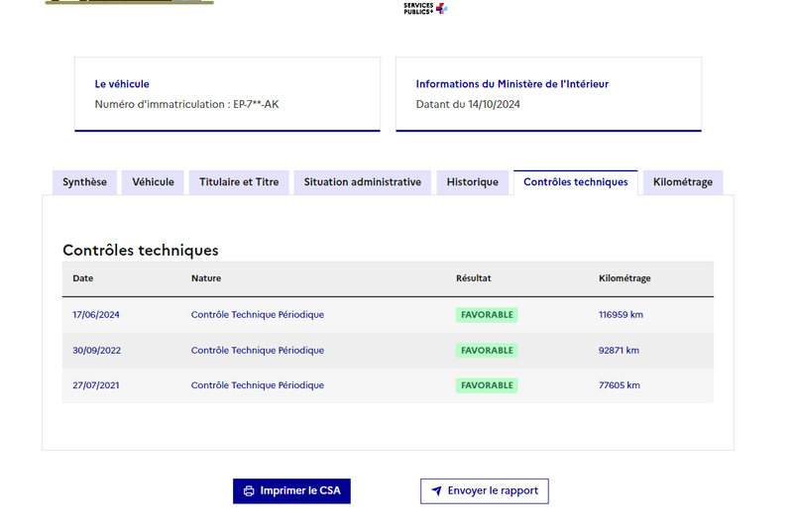Screen dimensions: 793x532
Task: Click the 77605 km value
Action: click(619, 385)
